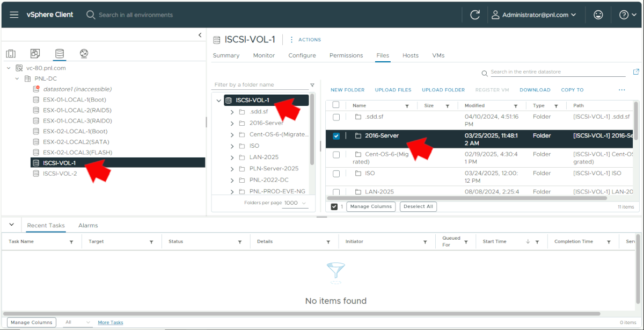The width and height of the screenshot is (644, 330).
Task: Click the folder filter funnel icon
Action: tap(312, 85)
